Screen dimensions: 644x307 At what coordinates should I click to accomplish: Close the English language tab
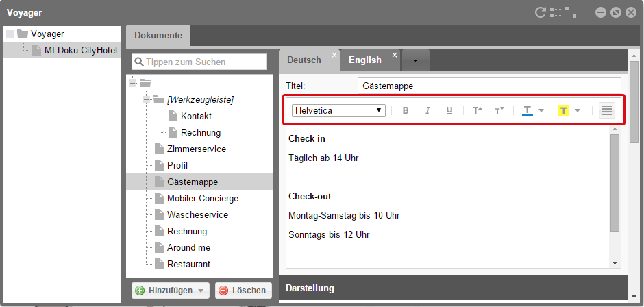pyautogui.click(x=395, y=55)
